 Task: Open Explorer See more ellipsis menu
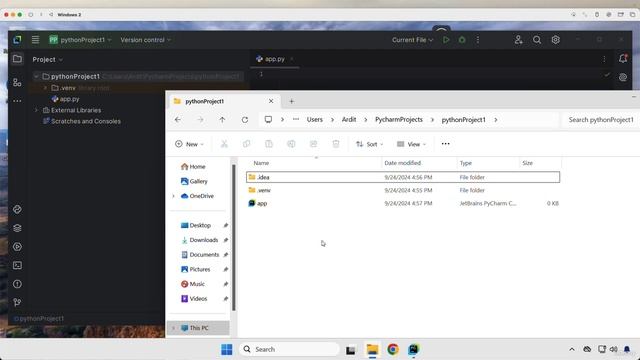(445, 144)
